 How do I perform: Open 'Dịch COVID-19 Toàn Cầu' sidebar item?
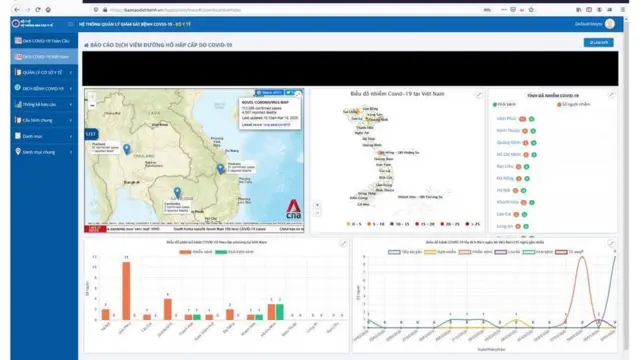pyautogui.click(x=44, y=41)
